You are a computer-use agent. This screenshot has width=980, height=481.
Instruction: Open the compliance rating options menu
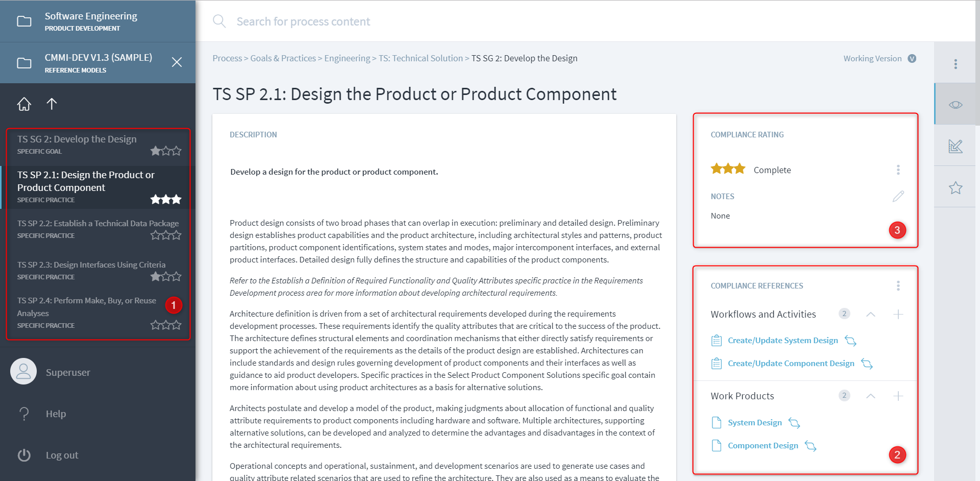898,170
